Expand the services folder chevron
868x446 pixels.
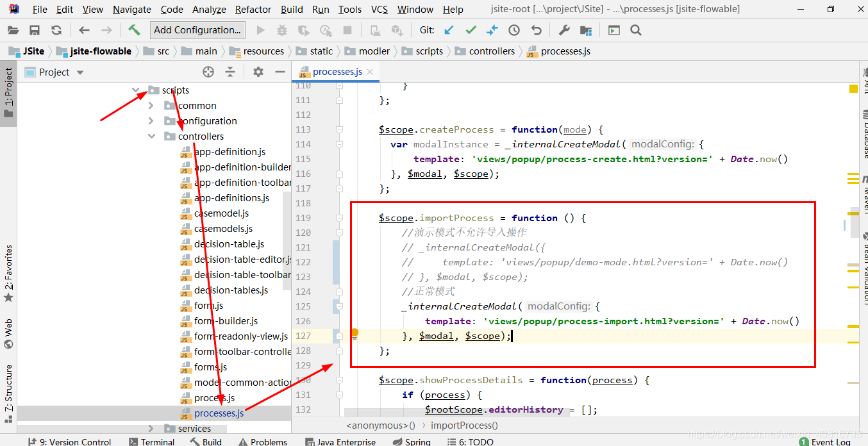151,429
